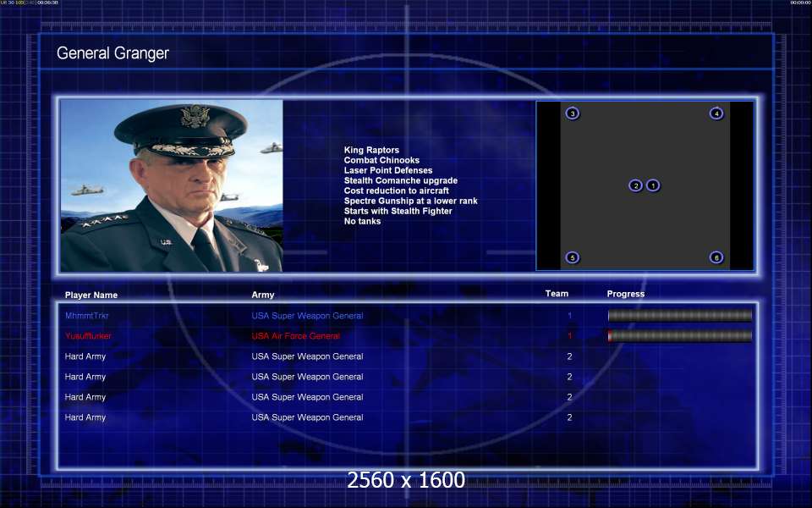Screen dimensions: 812x508
Task: Select start position 1 on the minimap
Action: coord(653,185)
